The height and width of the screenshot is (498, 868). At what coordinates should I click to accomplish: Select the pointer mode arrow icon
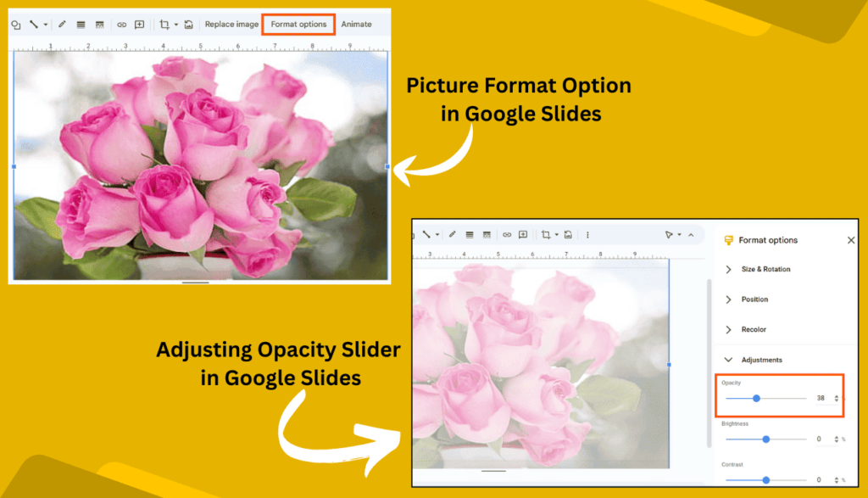click(x=669, y=235)
